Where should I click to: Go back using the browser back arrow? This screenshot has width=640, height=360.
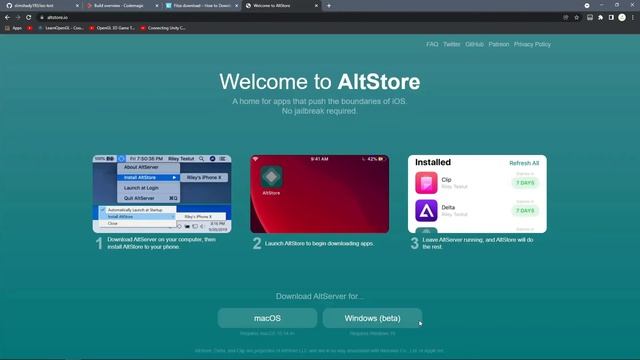[7, 17]
